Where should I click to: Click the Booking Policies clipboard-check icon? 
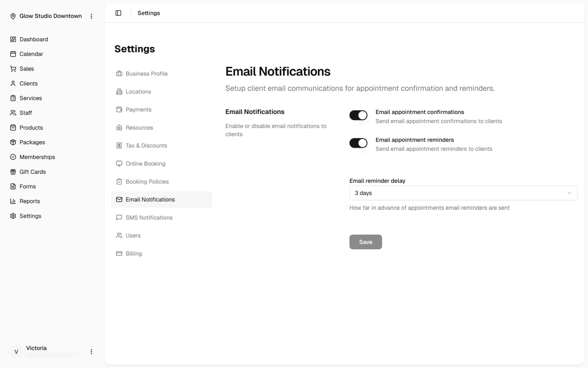pos(119,181)
